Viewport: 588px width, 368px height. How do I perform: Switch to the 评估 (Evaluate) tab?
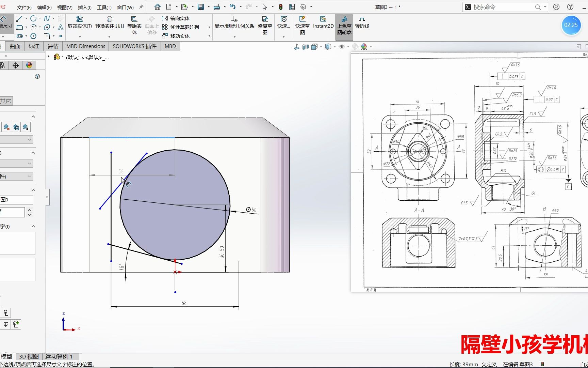[53, 46]
